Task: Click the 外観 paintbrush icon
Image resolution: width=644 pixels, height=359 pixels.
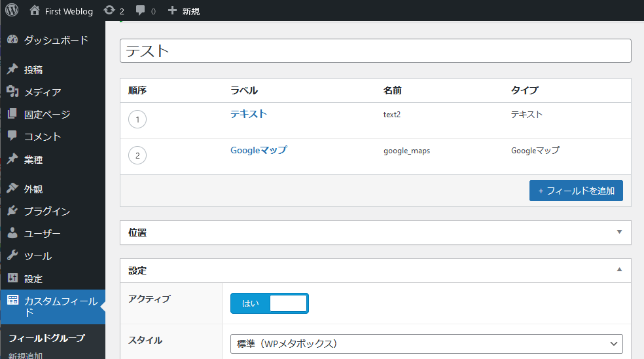Action: 12,188
